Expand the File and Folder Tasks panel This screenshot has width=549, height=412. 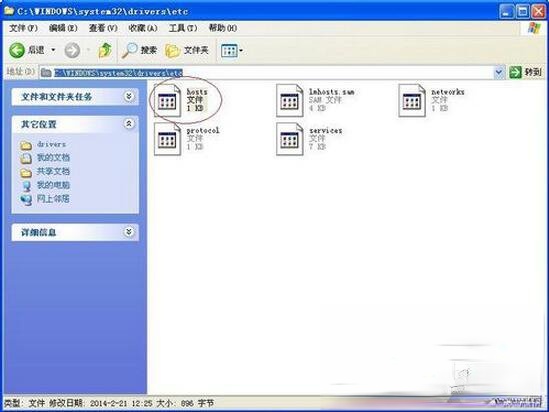(x=129, y=96)
